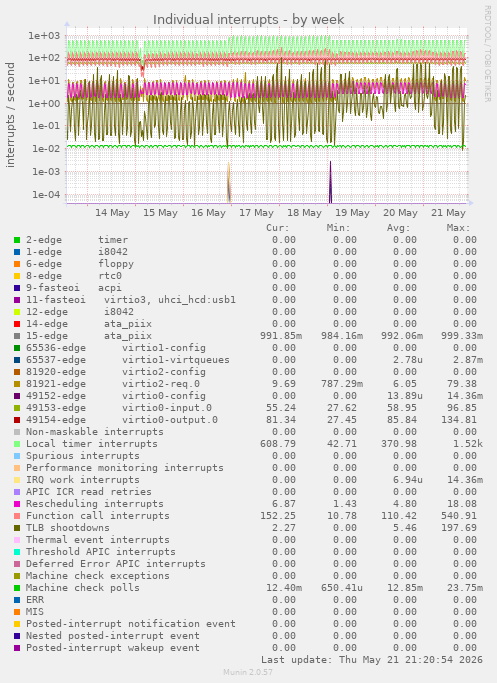497x683 pixels.
Task: Click the Max column header
Action: coord(458,228)
